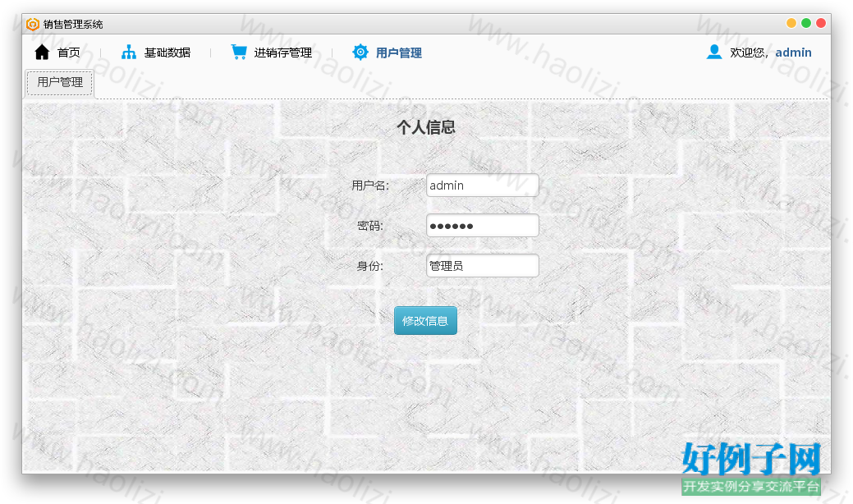Click the 销售管理系统 window title
The image size is (853, 504).
(x=73, y=25)
